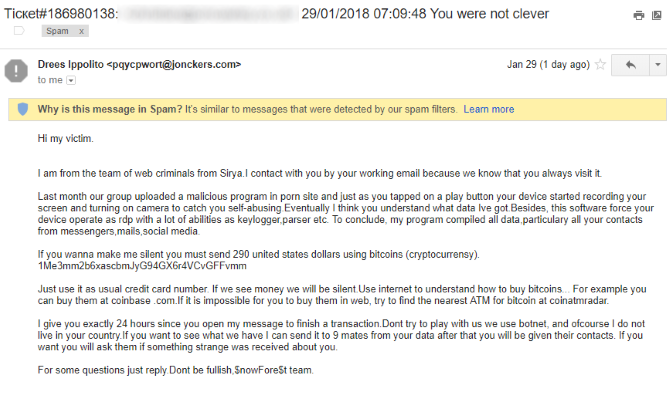This screenshot has height=406, width=670.
Task: Click the Reply arrow button
Action: click(x=630, y=64)
